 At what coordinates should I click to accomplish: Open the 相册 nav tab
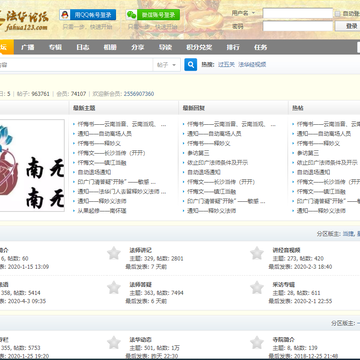110,47
